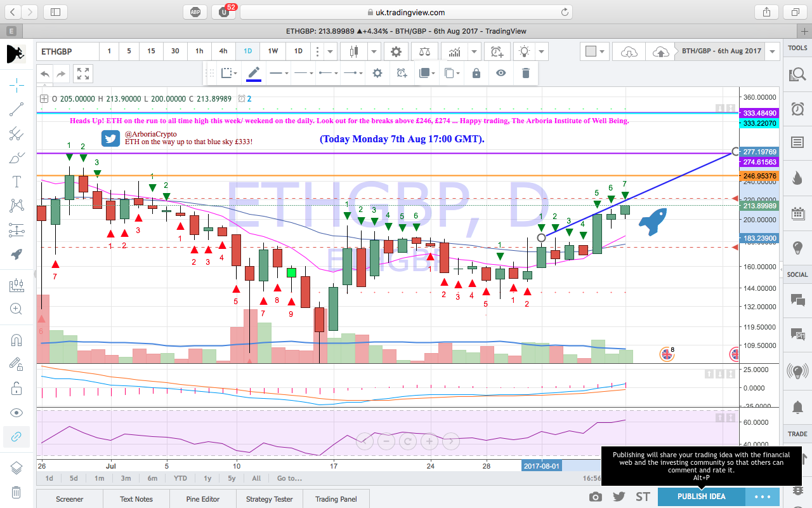
Task: Open chart properties gear in top toolbar
Action: (396, 51)
